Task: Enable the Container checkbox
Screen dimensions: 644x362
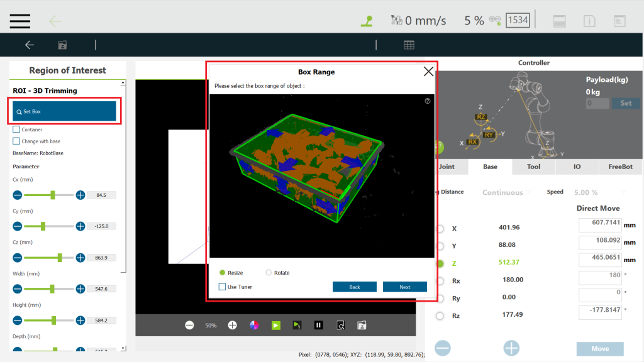Action: 16,129
